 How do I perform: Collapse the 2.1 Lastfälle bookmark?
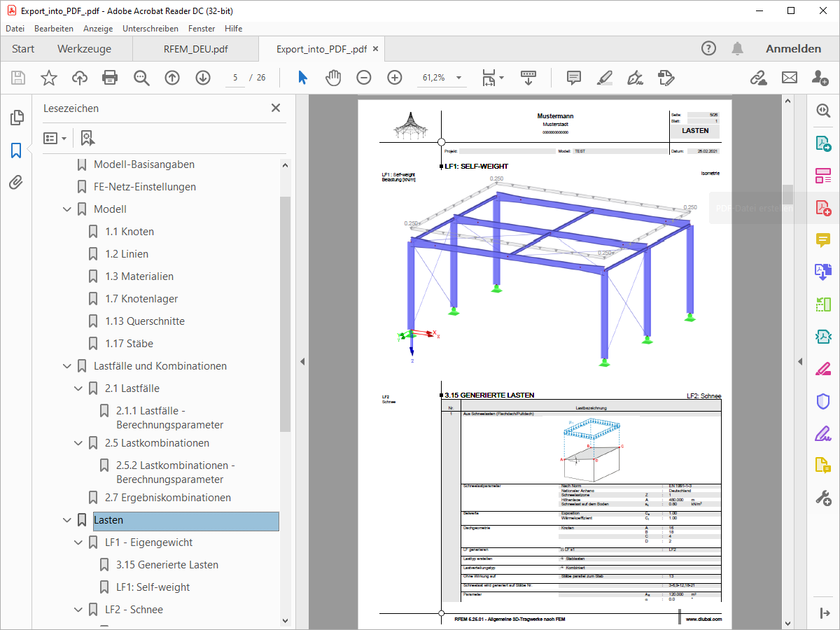point(78,388)
